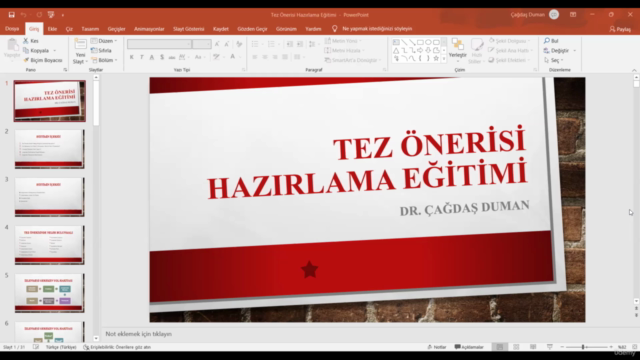Select the straight line shape in shapes gallery

(404, 42)
